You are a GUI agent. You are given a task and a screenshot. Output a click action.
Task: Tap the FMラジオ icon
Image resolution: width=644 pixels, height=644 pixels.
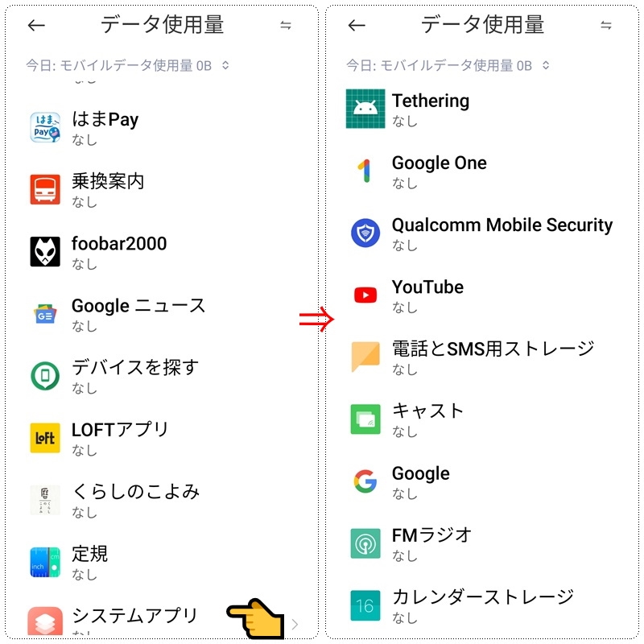pyautogui.click(x=365, y=543)
